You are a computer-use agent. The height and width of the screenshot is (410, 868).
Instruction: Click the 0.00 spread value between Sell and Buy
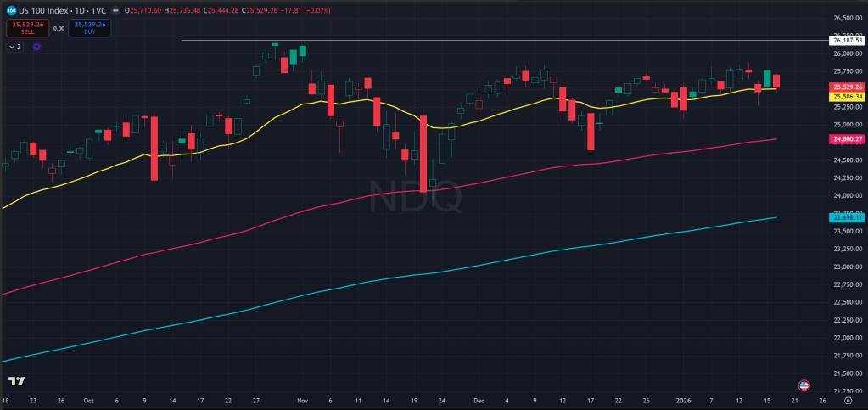(x=59, y=28)
